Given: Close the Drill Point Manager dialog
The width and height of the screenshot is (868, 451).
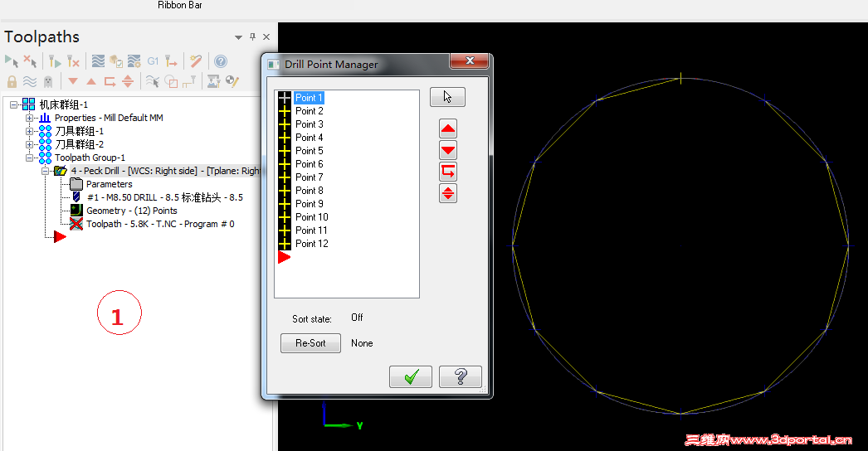Looking at the screenshot, I should point(469,61).
